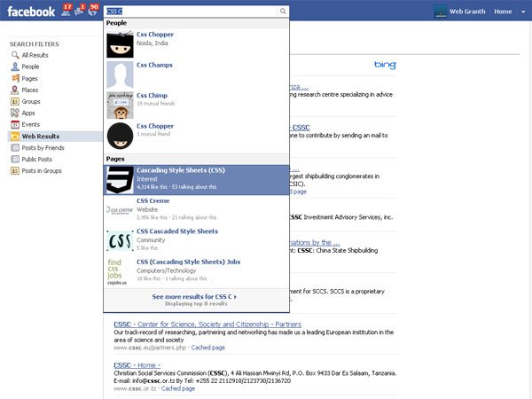Click the Pages flag icon
The width and height of the screenshot is (532, 399).
coord(15,78)
